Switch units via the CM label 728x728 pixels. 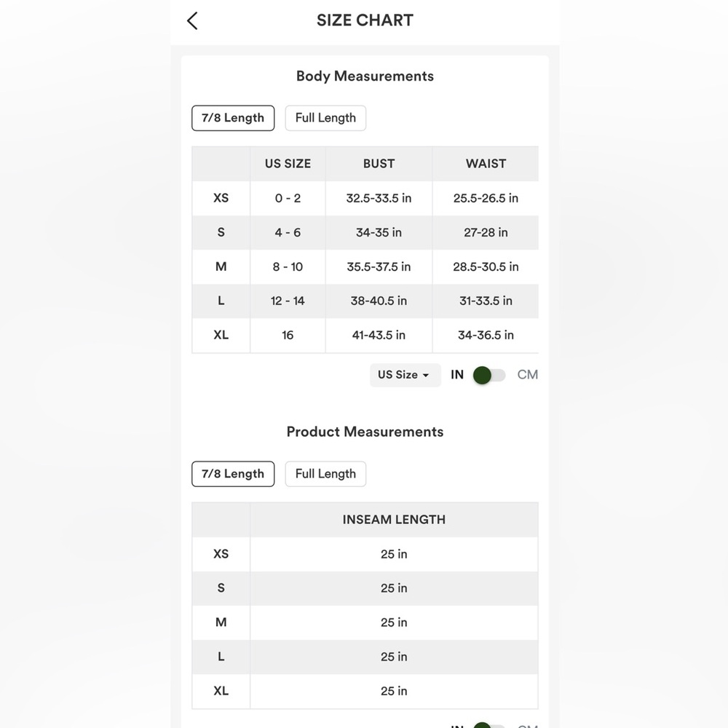pyautogui.click(x=527, y=375)
